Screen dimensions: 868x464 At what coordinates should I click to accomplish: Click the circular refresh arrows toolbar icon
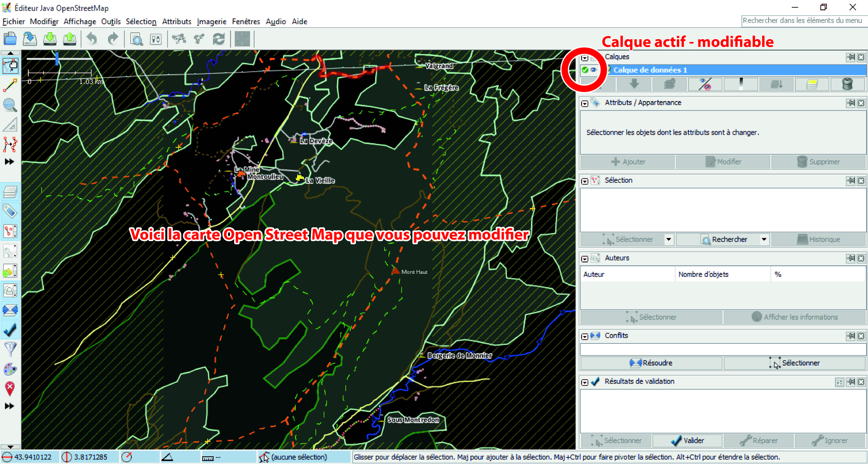pos(219,39)
